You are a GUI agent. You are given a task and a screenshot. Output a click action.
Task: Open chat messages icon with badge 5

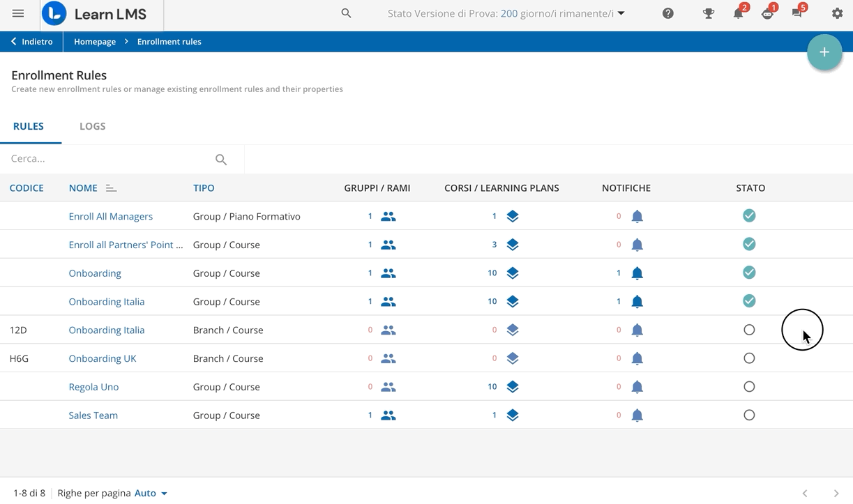pyautogui.click(x=797, y=13)
